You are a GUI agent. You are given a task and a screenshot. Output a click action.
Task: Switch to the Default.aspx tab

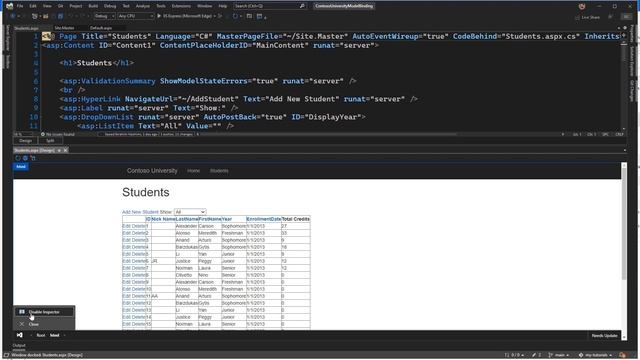101,28
